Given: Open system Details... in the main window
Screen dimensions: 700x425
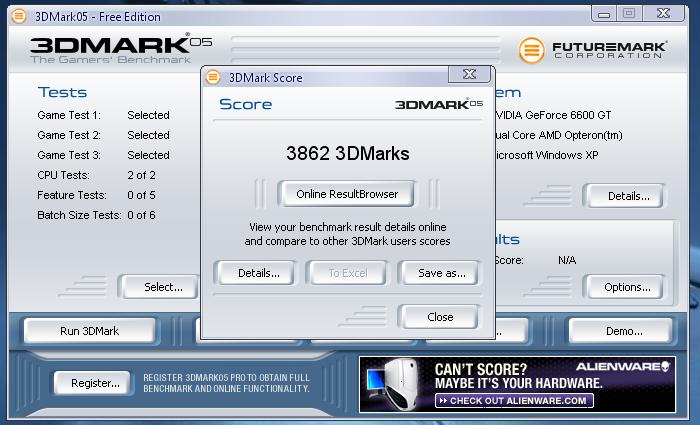Looking at the screenshot, I should click(x=626, y=196).
